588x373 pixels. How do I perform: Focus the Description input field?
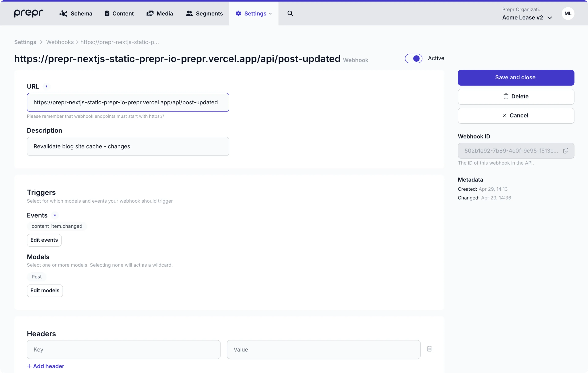(128, 146)
